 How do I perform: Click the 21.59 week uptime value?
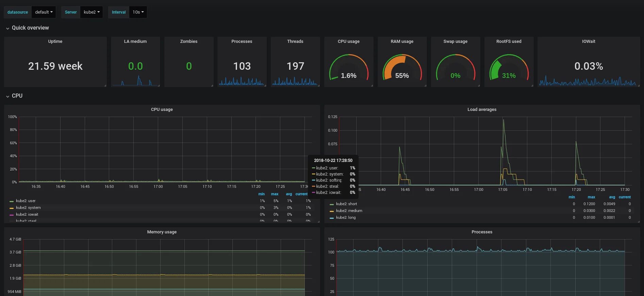(x=55, y=66)
